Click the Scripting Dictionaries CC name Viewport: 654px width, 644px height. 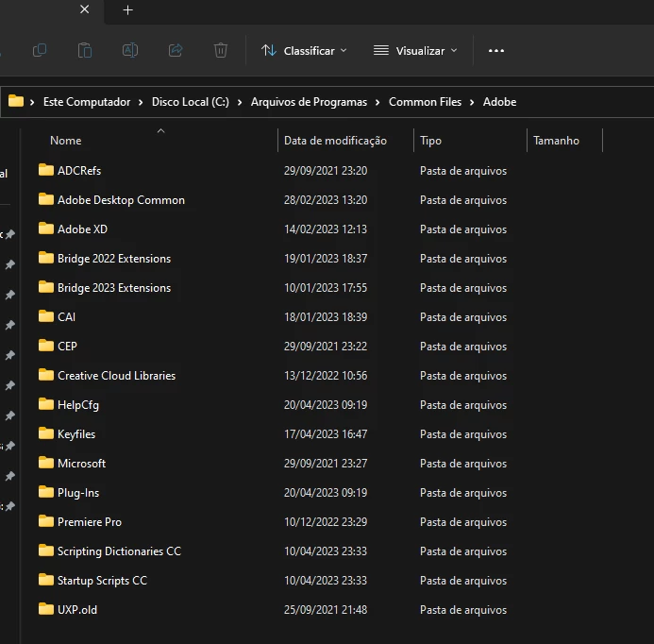pyautogui.click(x=119, y=551)
